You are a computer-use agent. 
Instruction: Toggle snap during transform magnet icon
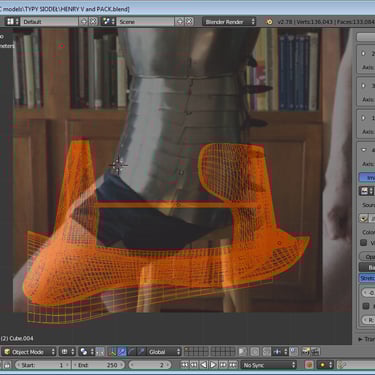(x=267, y=352)
